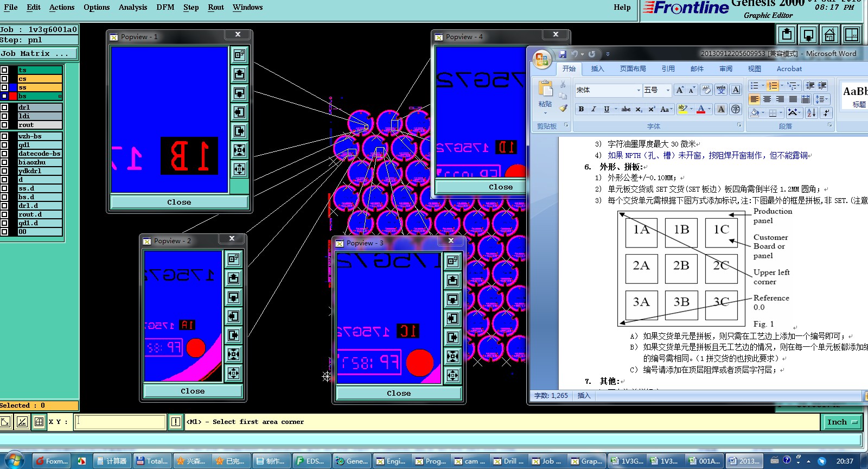Click the pan left arrow icon in Popview 1
868x469 pixels.
(x=239, y=112)
